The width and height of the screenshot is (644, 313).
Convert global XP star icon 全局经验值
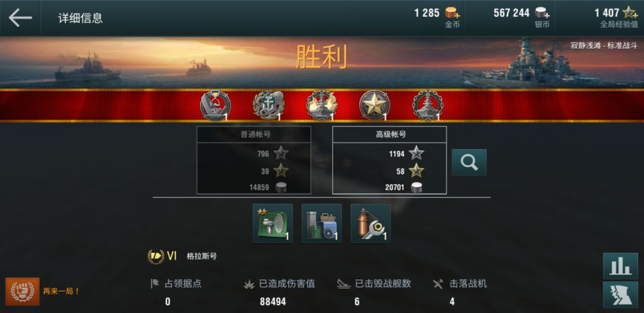pos(630,13)
